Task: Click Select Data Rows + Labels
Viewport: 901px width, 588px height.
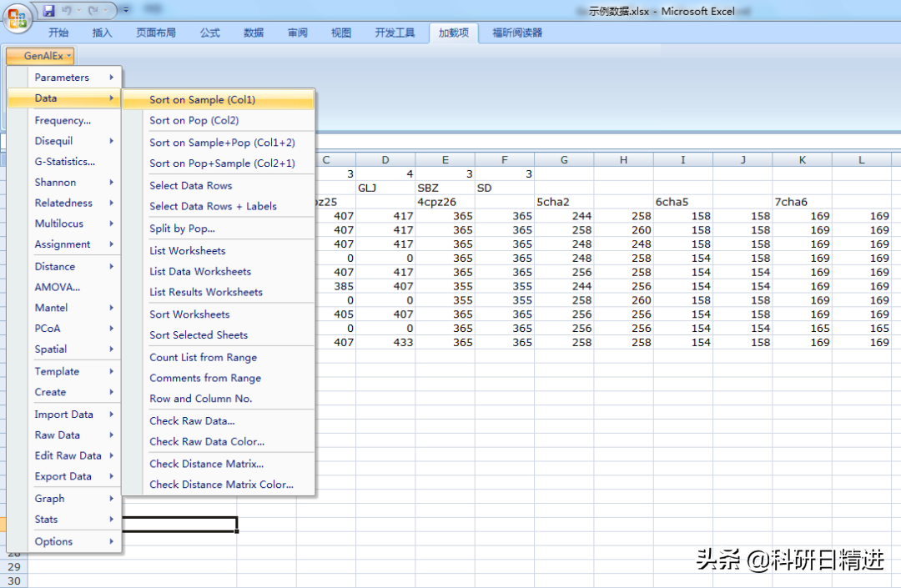Action: [219, 206]
